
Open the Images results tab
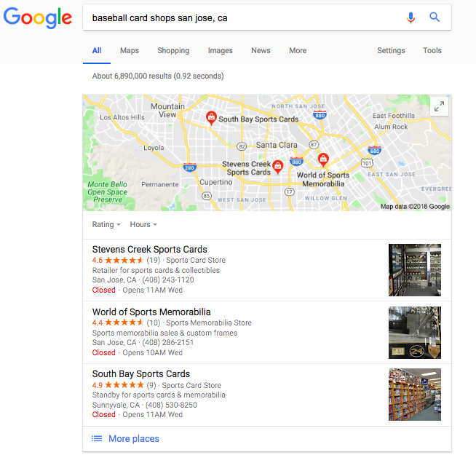tap(220, 50)
